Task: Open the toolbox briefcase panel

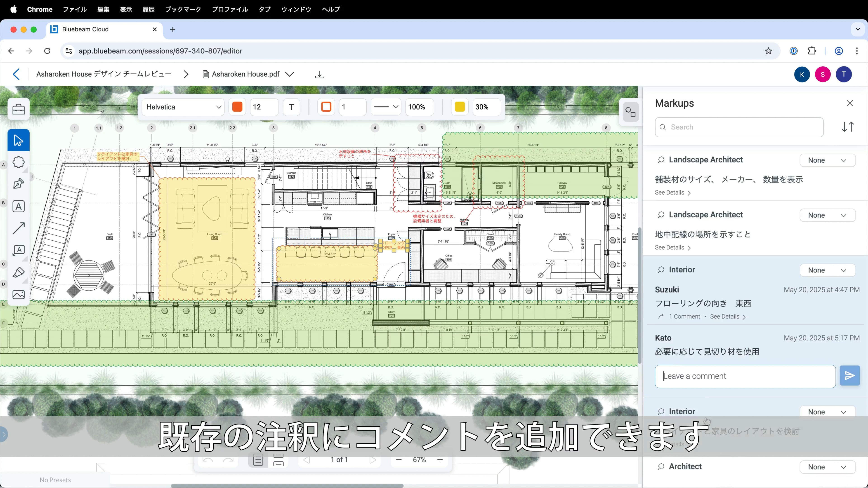Action: point(18,109)
